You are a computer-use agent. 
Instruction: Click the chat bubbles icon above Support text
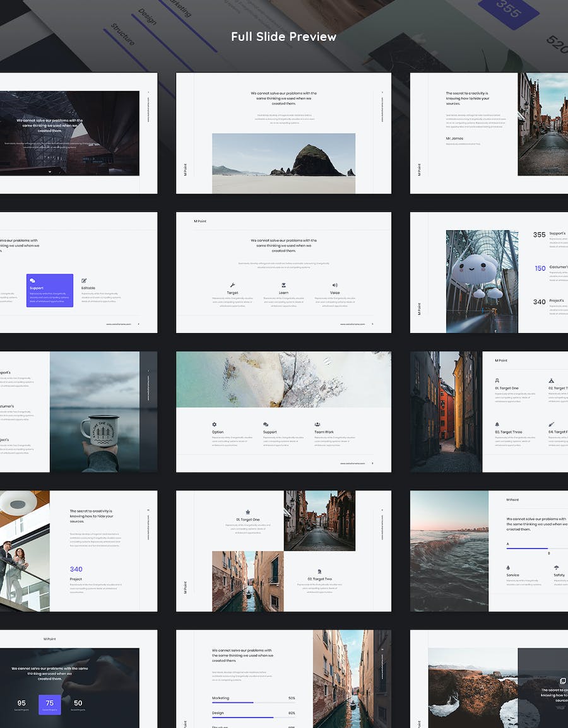[266, 425]
